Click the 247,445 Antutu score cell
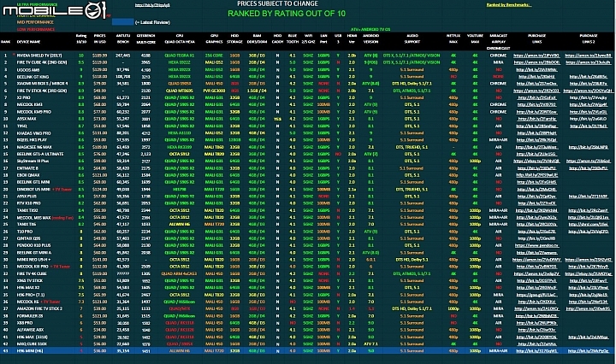This screenshot has width=616, height=364. pos(123,56)
